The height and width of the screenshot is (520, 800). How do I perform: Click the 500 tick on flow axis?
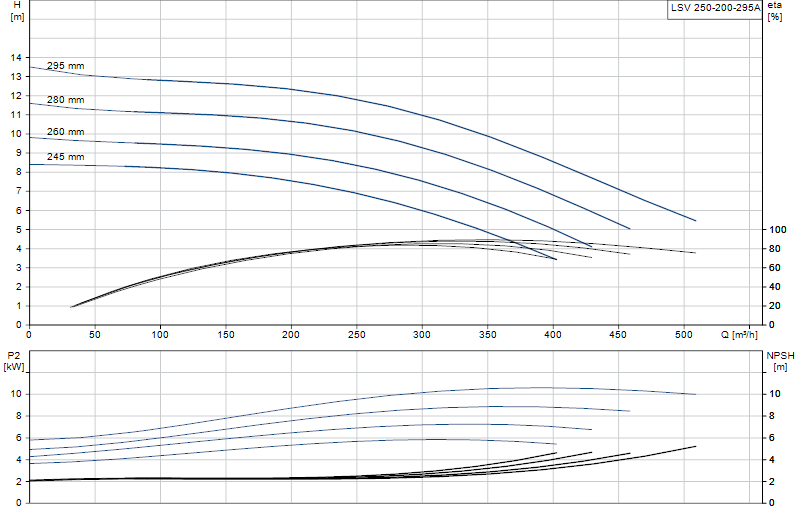click(684, 335)
